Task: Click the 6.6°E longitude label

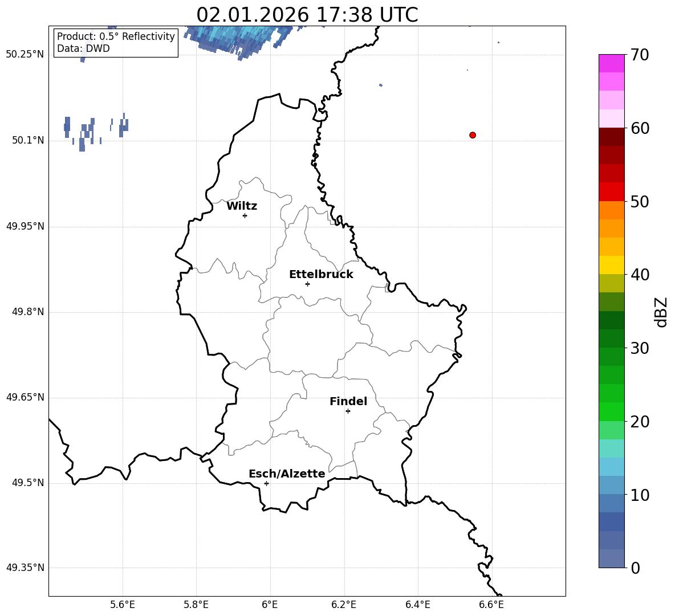Action: pyautogui.click(x=491, y=605)
